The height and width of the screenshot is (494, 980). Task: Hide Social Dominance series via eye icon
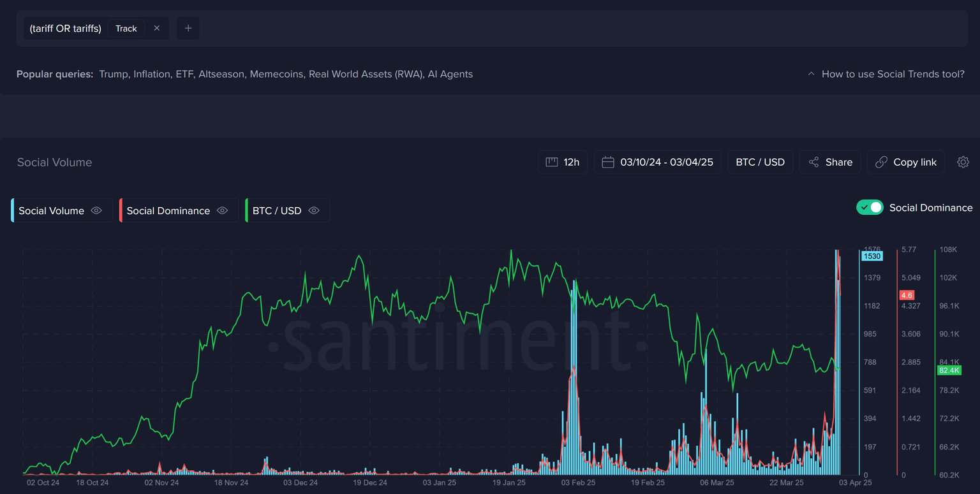tap(222, 210)
